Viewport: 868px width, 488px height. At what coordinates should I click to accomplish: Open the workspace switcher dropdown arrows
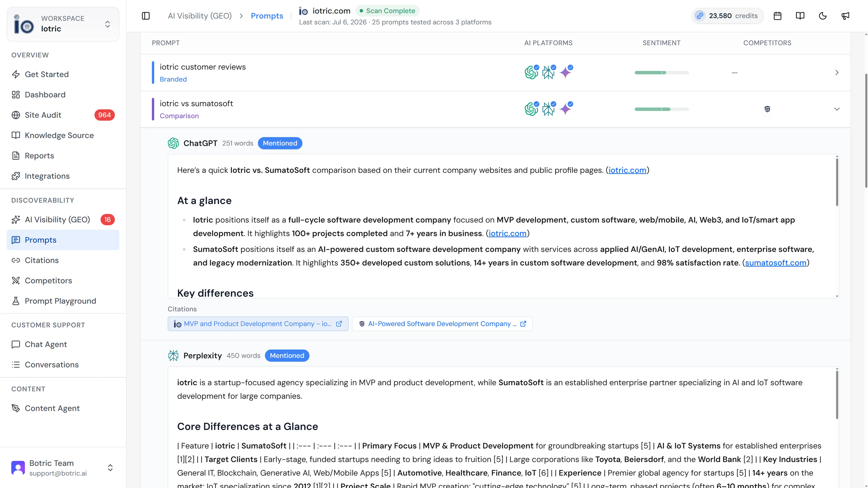pos(108,24)
